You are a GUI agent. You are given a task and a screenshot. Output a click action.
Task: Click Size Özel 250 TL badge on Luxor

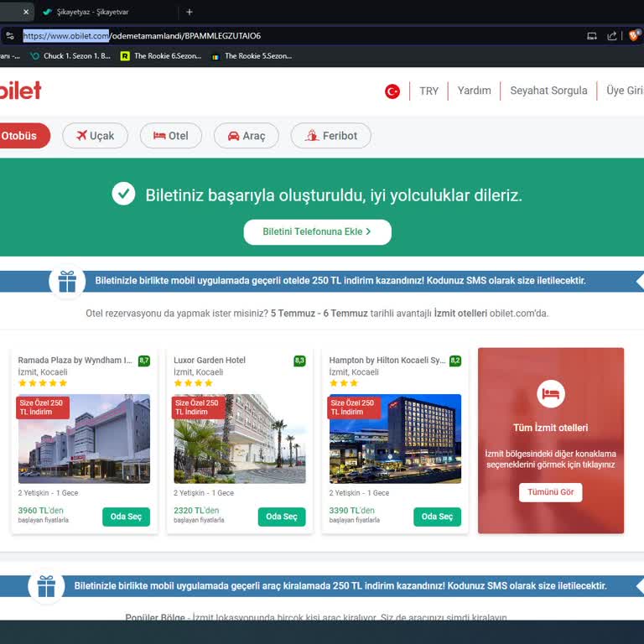click(198, 408)
